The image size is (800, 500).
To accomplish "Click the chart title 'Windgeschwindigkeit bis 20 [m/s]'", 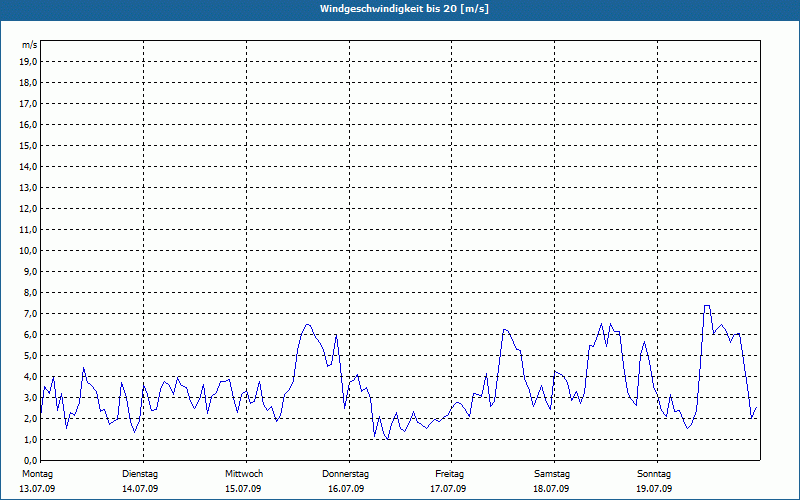I will (404, 9).
